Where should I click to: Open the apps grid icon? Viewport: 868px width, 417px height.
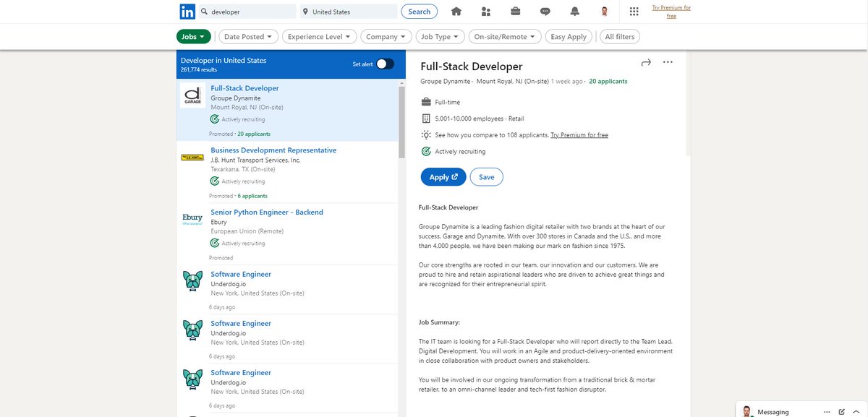point(634,12)
